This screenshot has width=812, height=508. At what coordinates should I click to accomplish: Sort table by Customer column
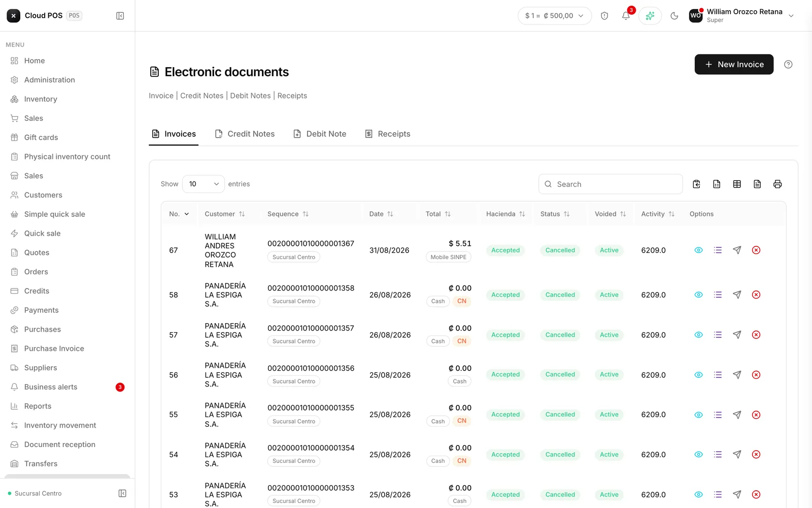tap(225, 214)
